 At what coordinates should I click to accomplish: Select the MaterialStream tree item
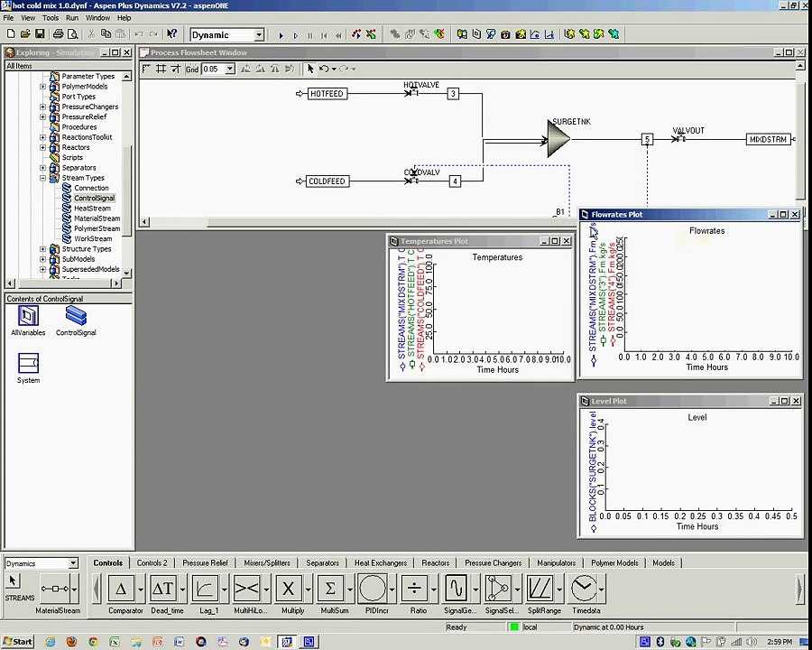click(97, 218)
